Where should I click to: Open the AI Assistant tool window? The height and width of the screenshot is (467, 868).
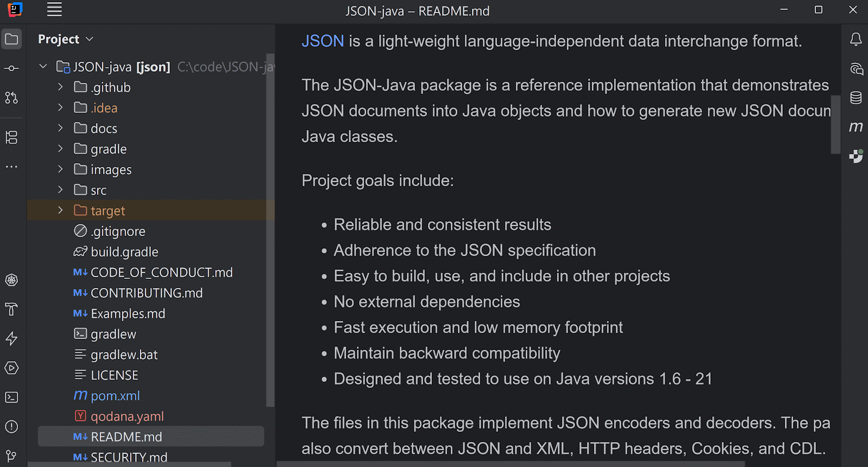coord(856,68)
